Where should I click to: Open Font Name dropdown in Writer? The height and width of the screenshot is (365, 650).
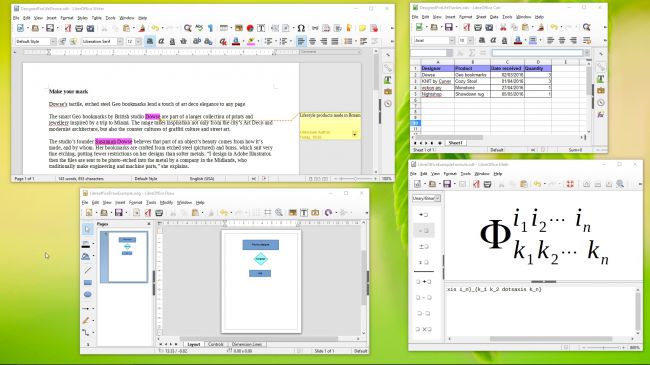tap(120, 41)
